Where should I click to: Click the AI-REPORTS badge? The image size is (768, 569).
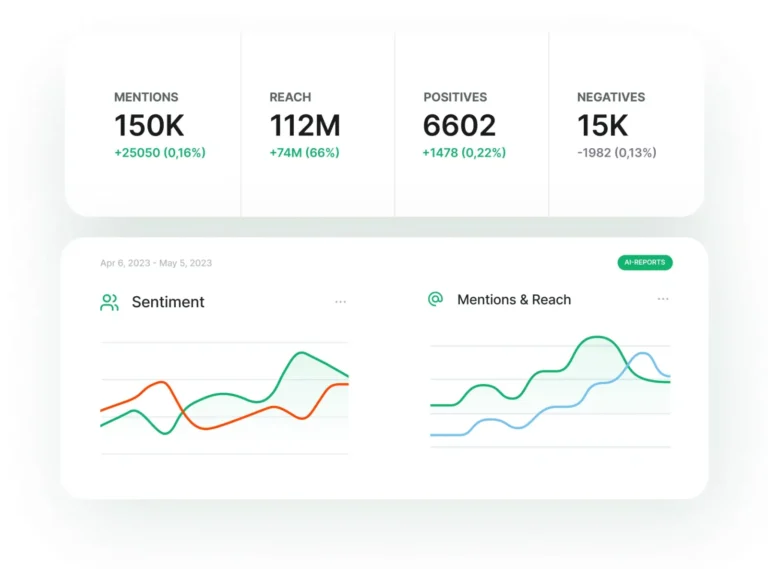645,262
